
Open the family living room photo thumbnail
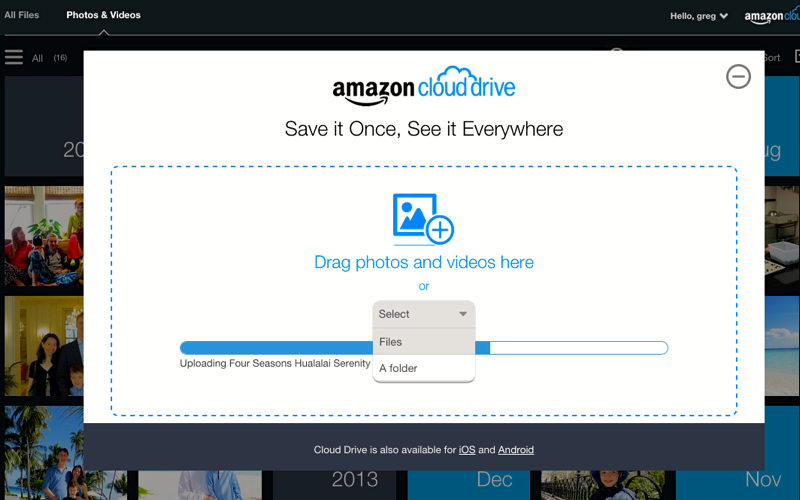point(44,236)
